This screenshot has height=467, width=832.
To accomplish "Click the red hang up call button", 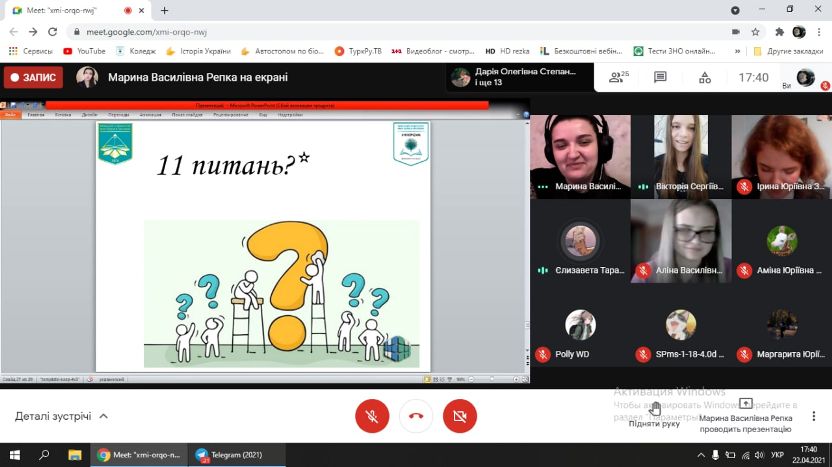I will (415, 416).
